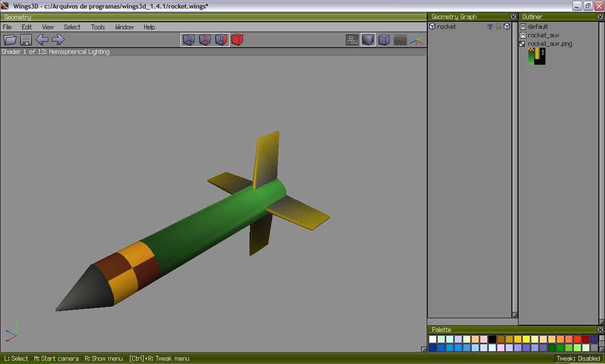Expand the Select menu
This screenshot has height=364, width=605.
(72, 27)
